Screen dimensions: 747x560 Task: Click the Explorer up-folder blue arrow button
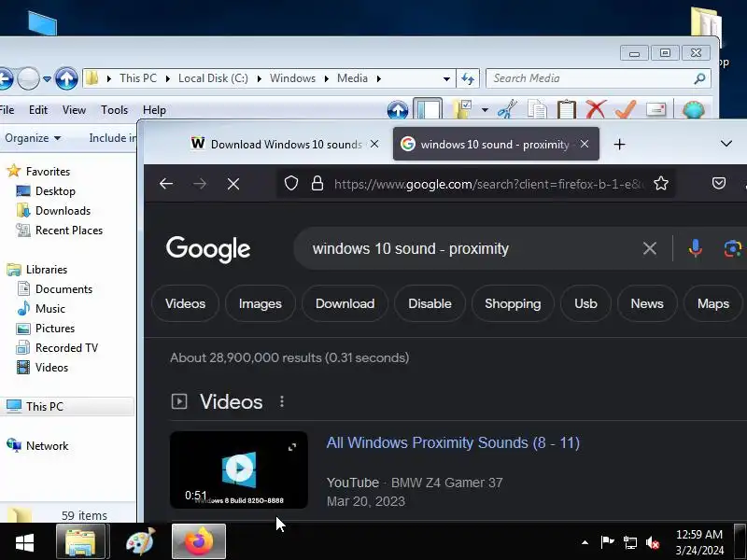click(x=66, y=78)
